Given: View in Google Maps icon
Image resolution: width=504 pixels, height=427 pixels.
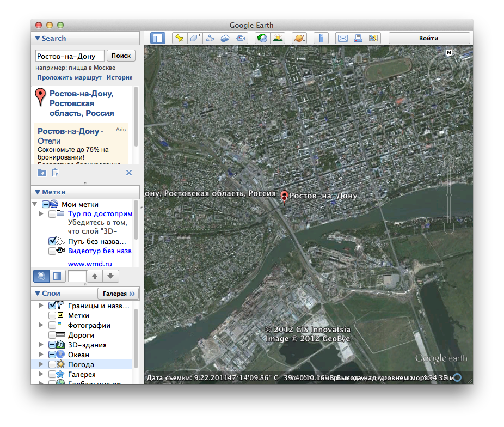Looking at the screenshot, I should click(373, 38).
